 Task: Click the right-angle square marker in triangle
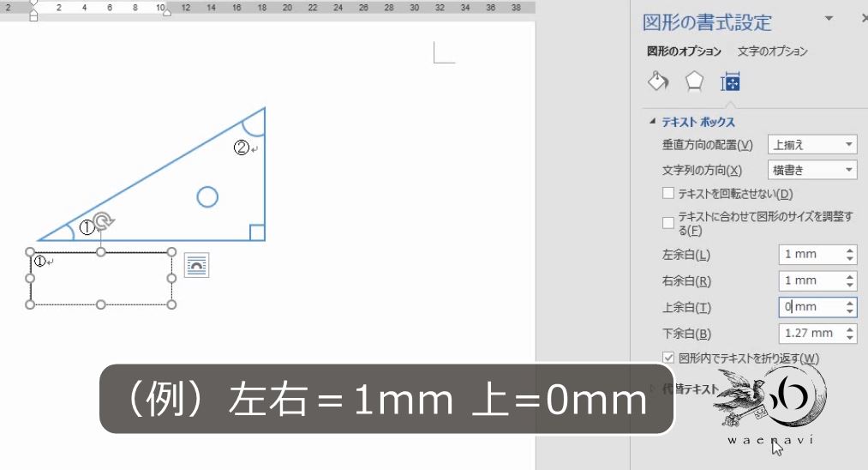(x=257, y=232)
